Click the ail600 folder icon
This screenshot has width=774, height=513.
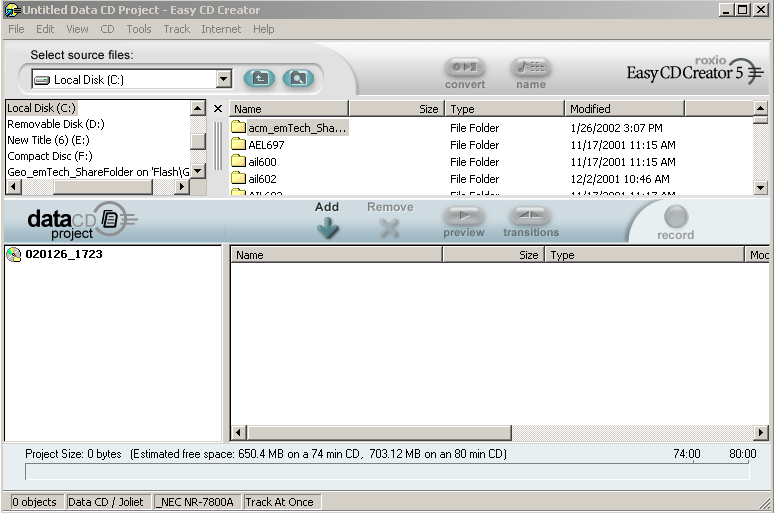point(238,161)
